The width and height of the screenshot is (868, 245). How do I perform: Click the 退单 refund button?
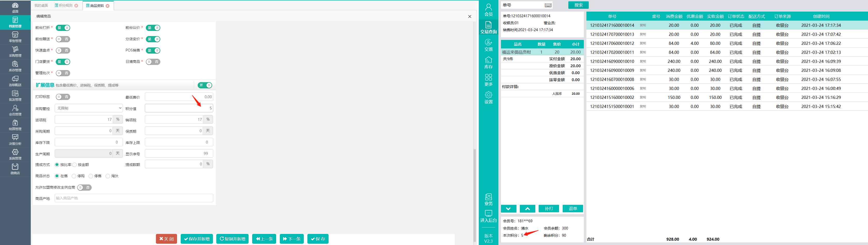pyautogui.click(x=573, y=209)
